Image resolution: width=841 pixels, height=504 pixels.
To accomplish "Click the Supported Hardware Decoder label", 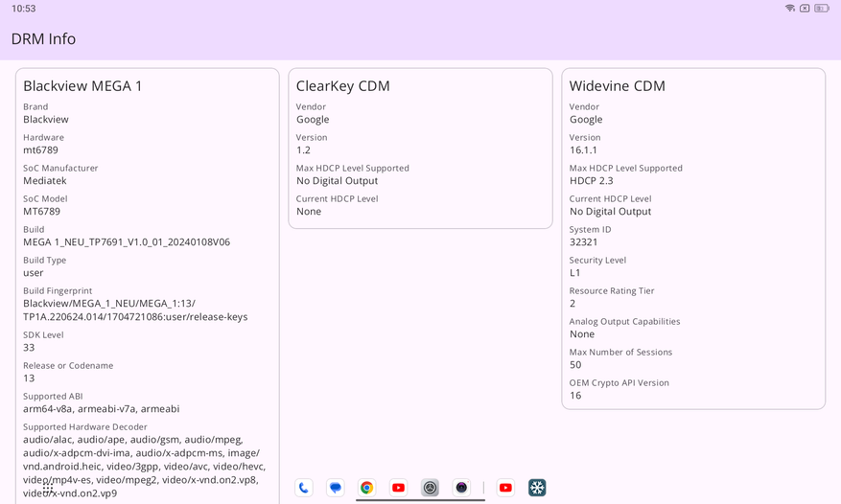I will (85, 426).
